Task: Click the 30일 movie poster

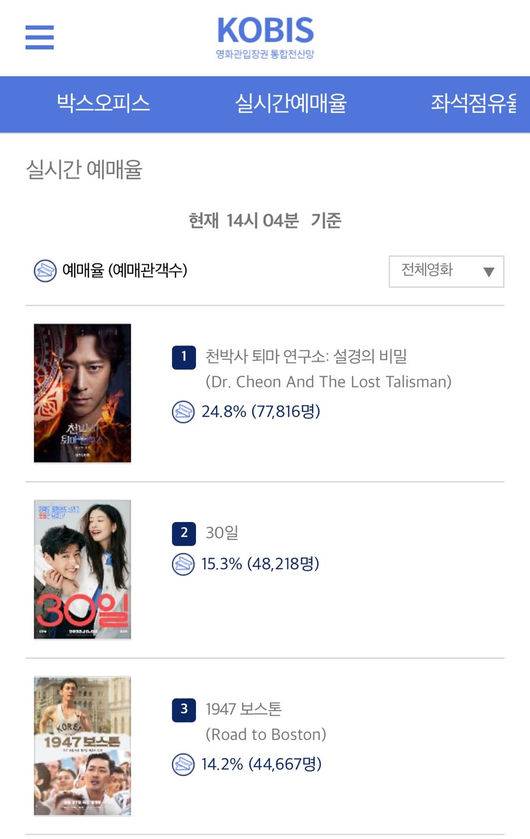Action: coord(82,569)
